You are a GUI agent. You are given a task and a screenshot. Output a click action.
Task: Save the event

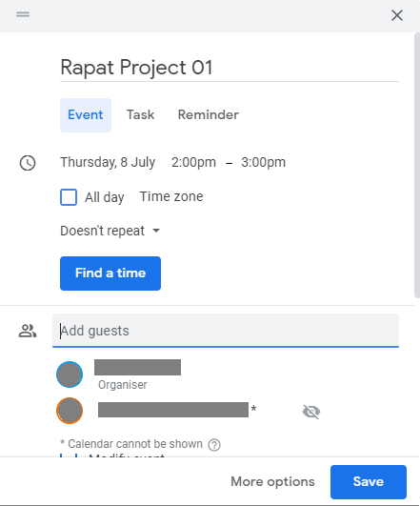coord(369,482)
